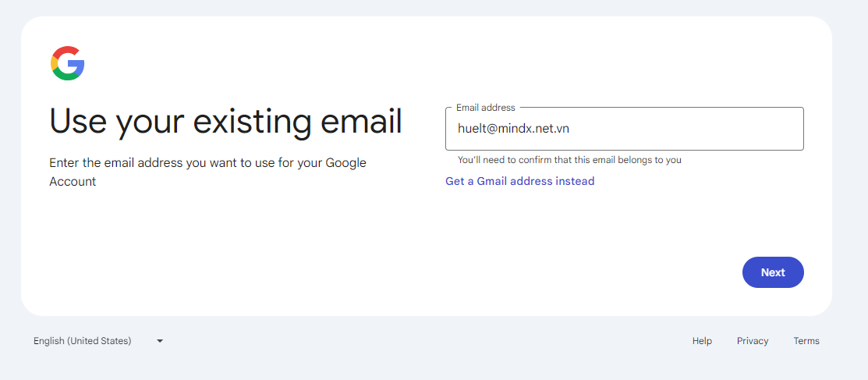The width and height of the screenshot is (868, 380).
Task: Click the word "Gmail" in the blue link
Action: coord(492,181)
